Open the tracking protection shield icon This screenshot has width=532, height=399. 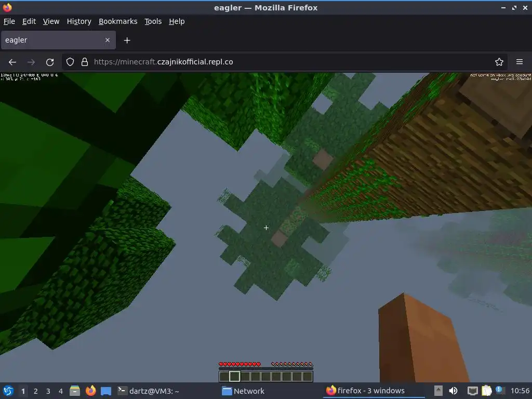coord(70,62)
